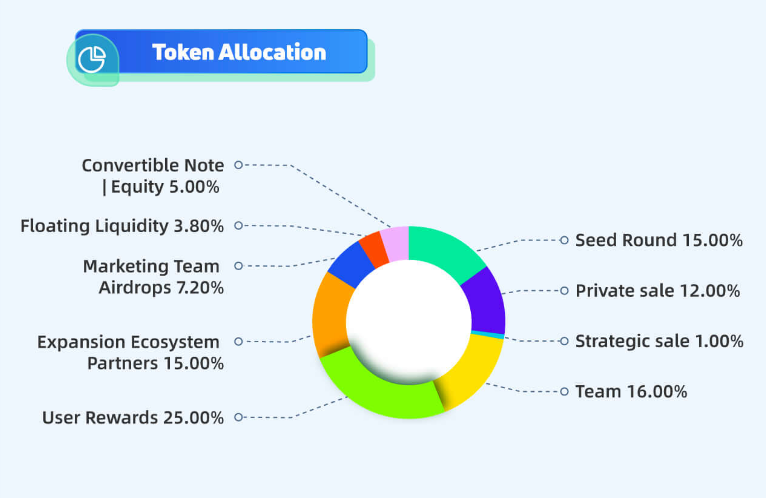Image resolution: width=766 pixels, height=498 pixels.
Task: Select the red Floating Liquidity segment
Action: click(x=374, y=249)
